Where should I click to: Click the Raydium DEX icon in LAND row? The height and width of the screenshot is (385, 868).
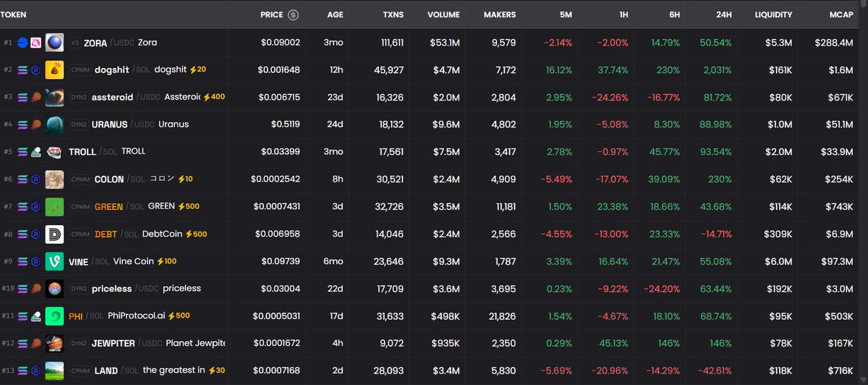35,371
